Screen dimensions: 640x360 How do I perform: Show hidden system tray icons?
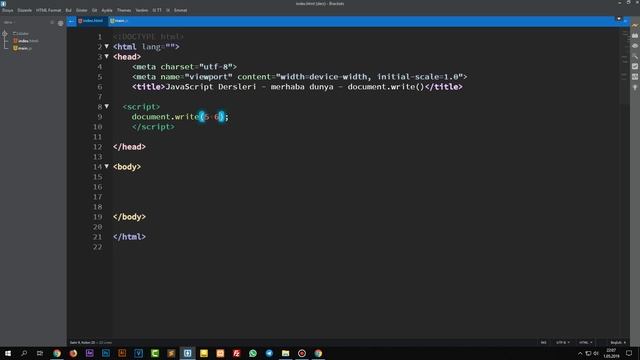click(580, 353)
